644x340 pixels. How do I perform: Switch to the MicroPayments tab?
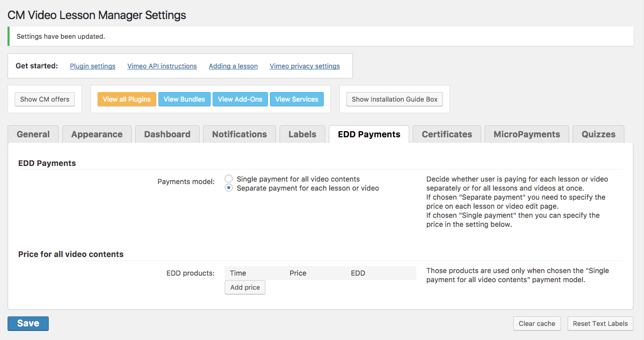[526, 134]
